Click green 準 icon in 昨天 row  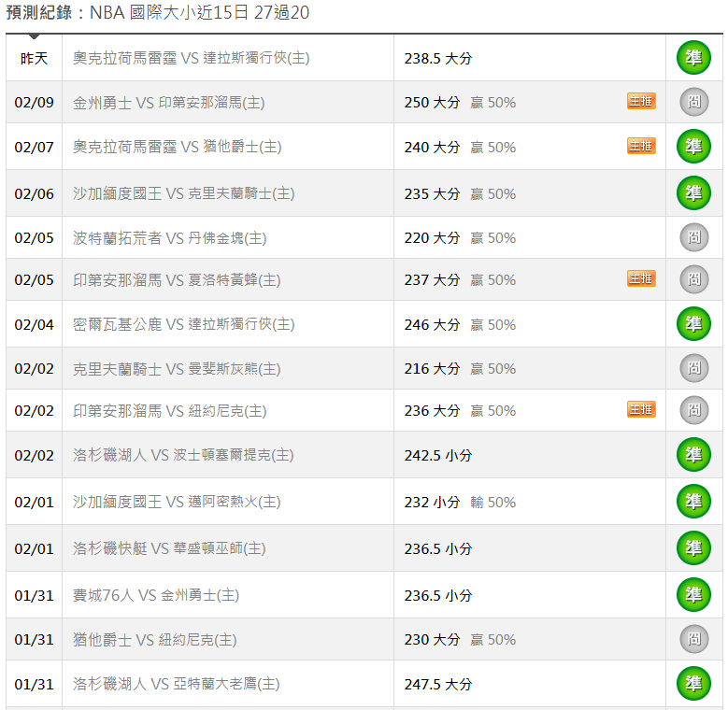693,58
